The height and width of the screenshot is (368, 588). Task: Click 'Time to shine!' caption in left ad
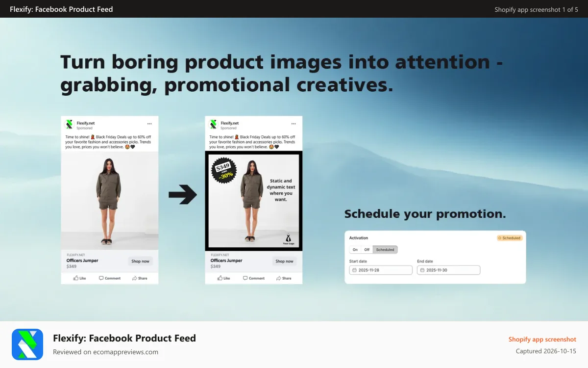tap(108, 142)
